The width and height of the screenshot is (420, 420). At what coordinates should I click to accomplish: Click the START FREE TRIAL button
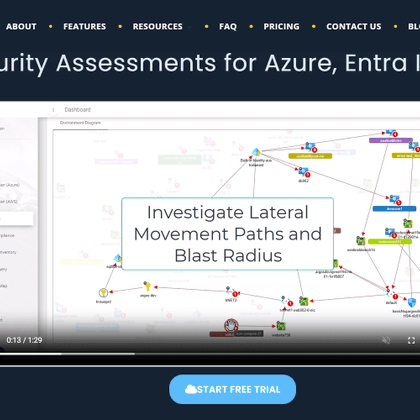click(232, 389)
